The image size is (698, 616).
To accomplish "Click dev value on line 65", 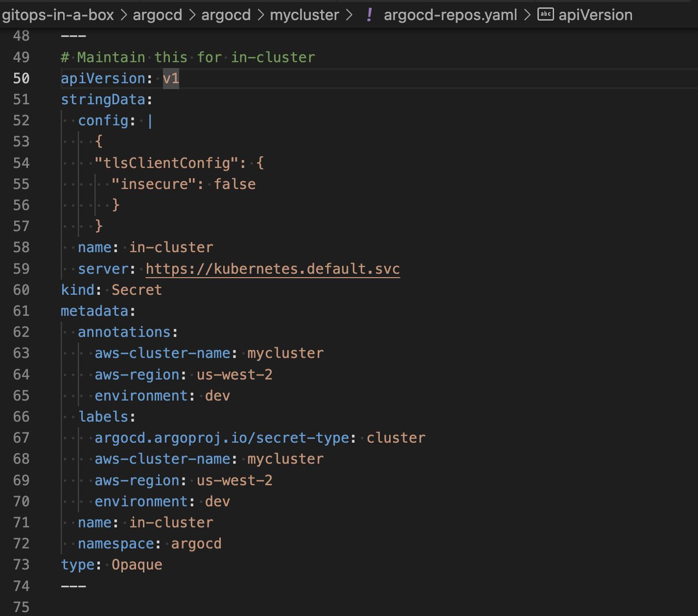I will 217,396.
